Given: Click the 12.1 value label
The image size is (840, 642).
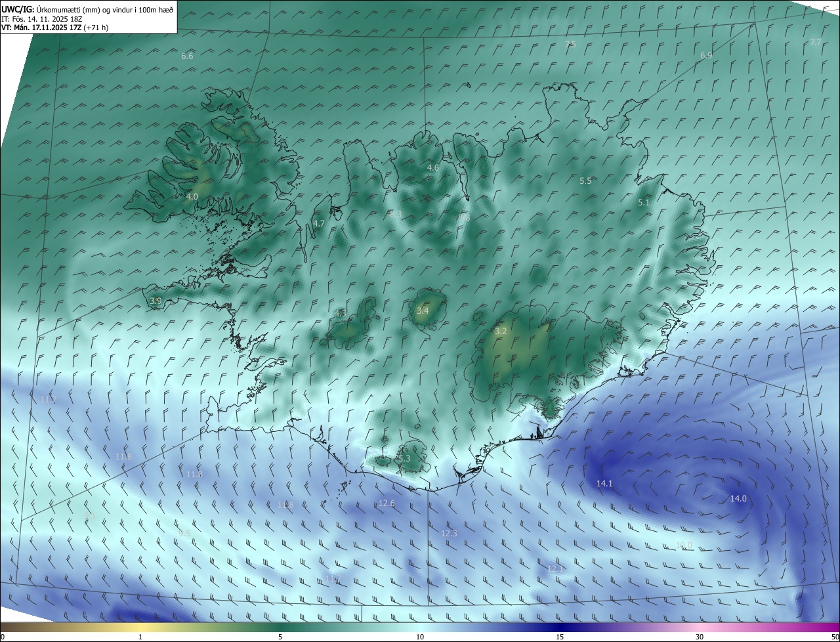Looking at the screenshot, I should pos(555,568).
